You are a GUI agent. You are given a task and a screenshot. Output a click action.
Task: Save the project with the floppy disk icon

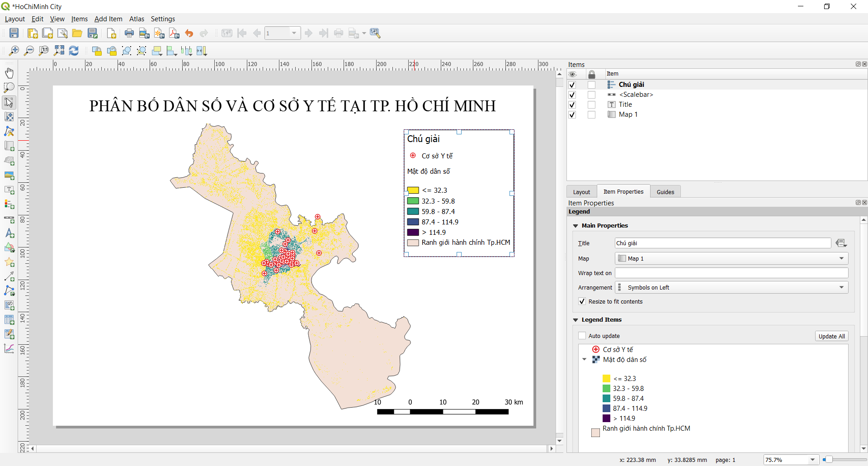[14, 33]
